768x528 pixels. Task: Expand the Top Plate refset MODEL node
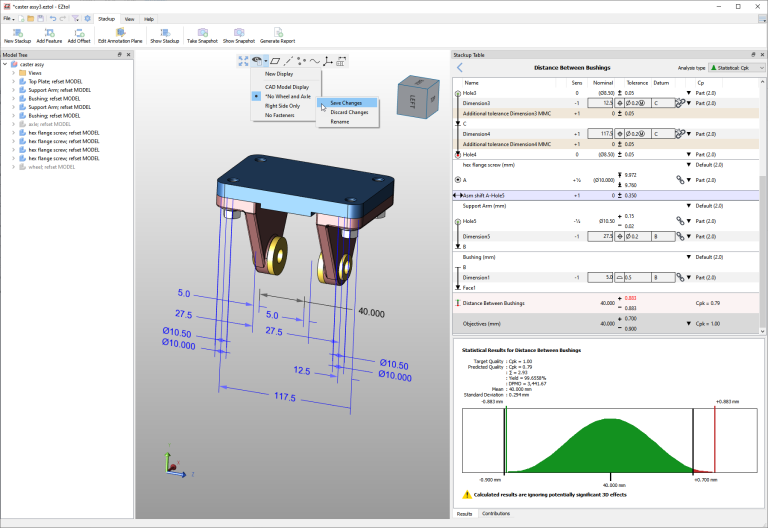coord(13,81)
